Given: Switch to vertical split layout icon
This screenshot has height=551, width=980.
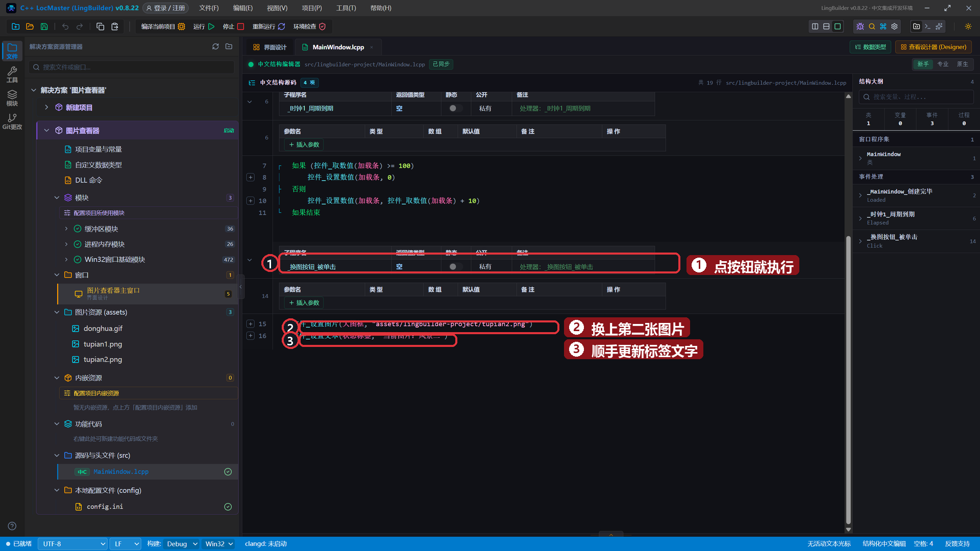Looking at the screenshot, I should coord(815,27).
